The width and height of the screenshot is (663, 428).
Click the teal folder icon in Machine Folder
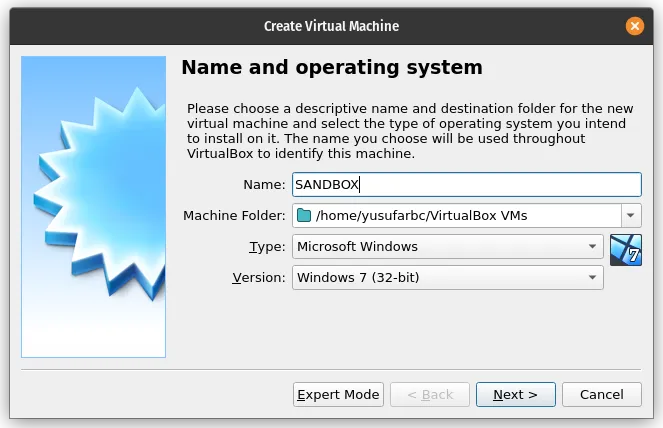coord(304,216)
